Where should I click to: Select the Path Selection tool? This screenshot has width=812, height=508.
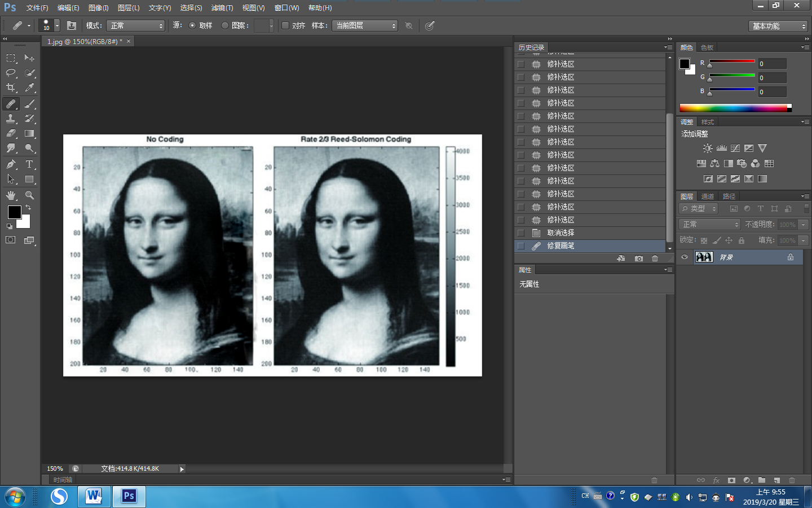pyautogui.click(x=11, y=179)
